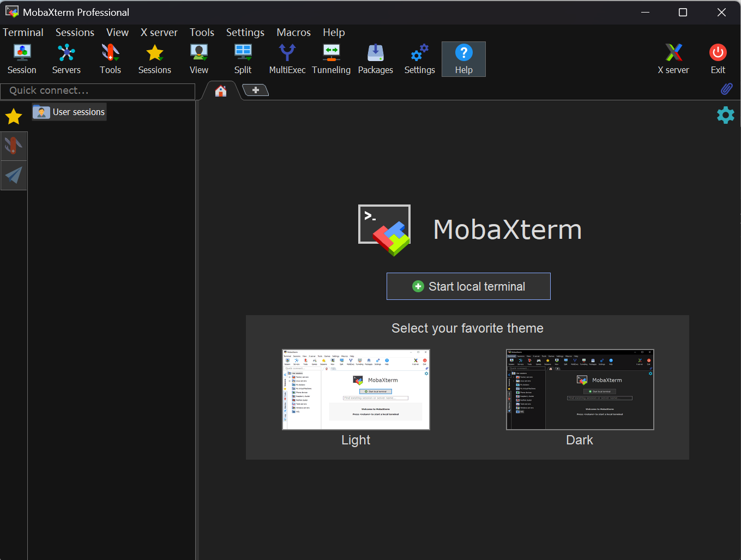Screen dimensions: 741x560
Task: Click Start local terminal button
Action: [468, 286]
